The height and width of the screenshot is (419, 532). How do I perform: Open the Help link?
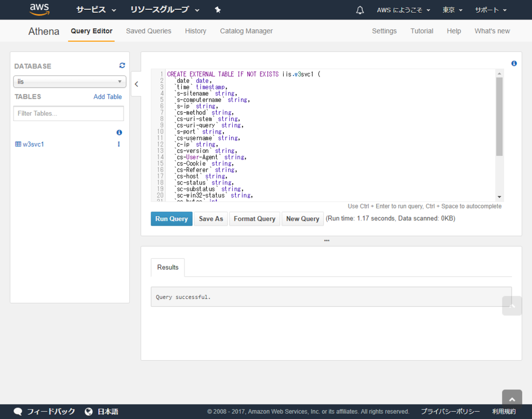[x=454, y=31]
